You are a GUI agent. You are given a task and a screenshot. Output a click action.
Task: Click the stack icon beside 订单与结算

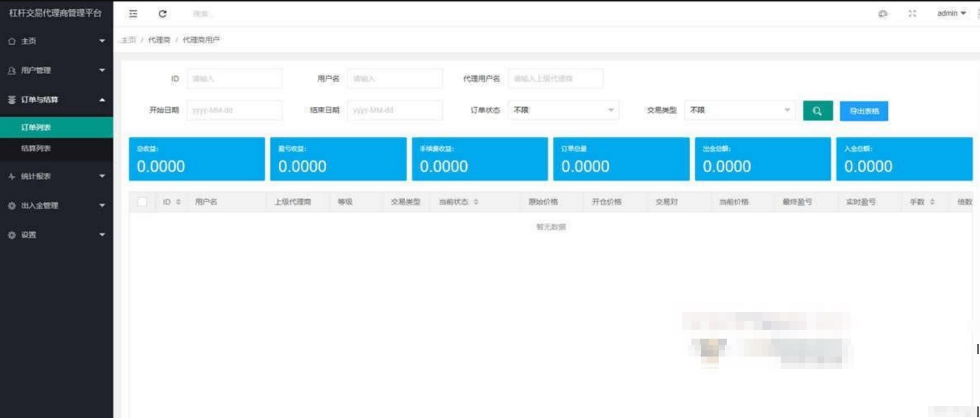(12, 100)
